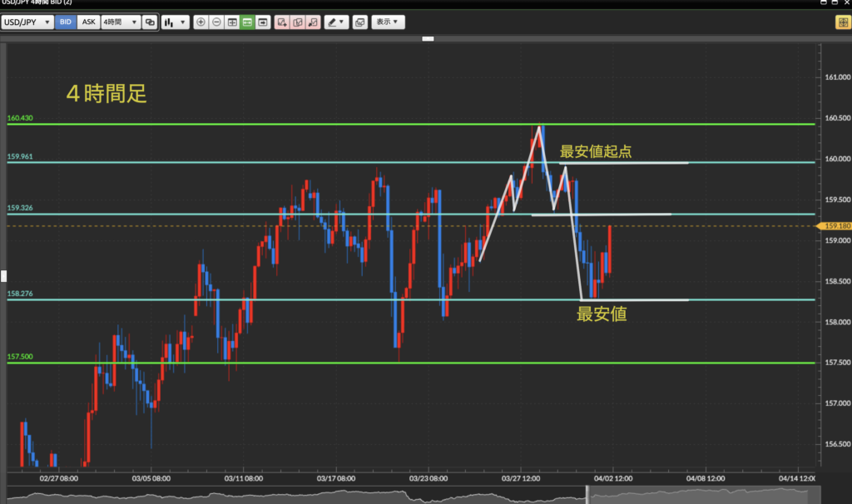852x504 pixels.
Task: Click the 159.180 current price label
Action: point(835,225)
